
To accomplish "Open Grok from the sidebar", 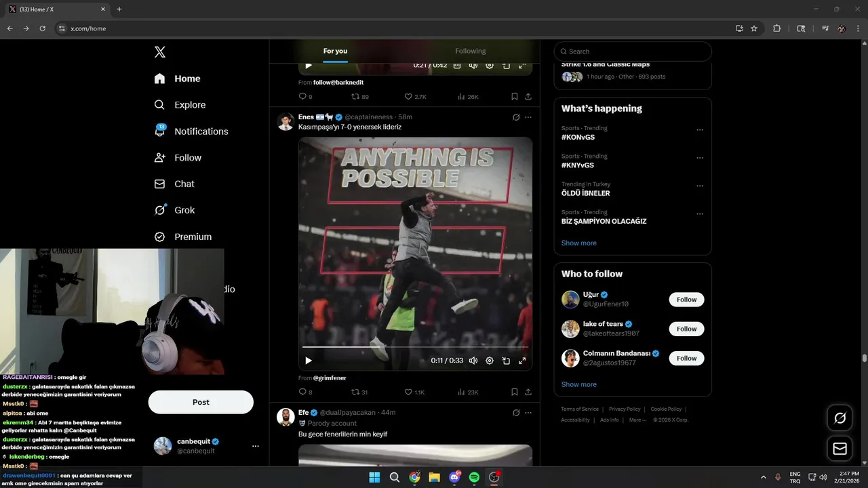I will 174,210.
